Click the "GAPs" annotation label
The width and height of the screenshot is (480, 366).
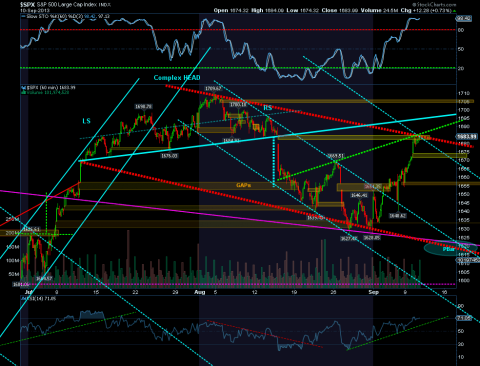244,185
